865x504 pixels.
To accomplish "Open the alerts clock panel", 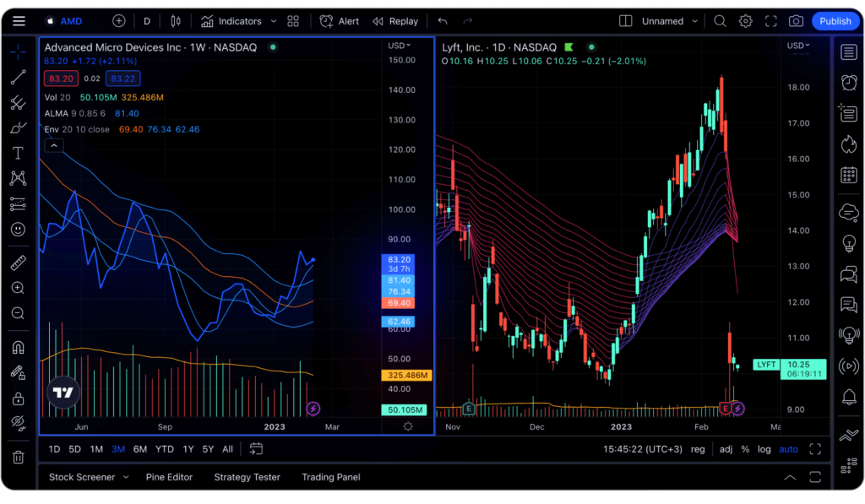I will click(849, 83).
